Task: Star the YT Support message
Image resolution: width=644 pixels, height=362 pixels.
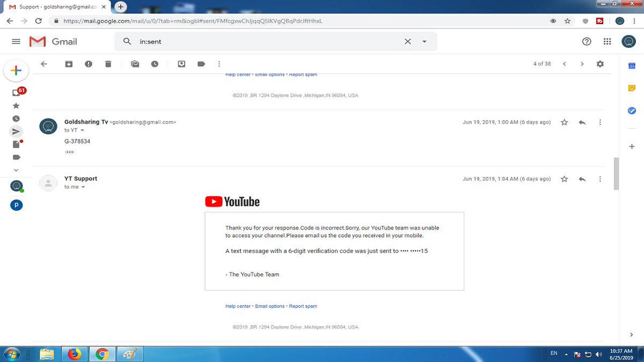Action: click(564, 179)
